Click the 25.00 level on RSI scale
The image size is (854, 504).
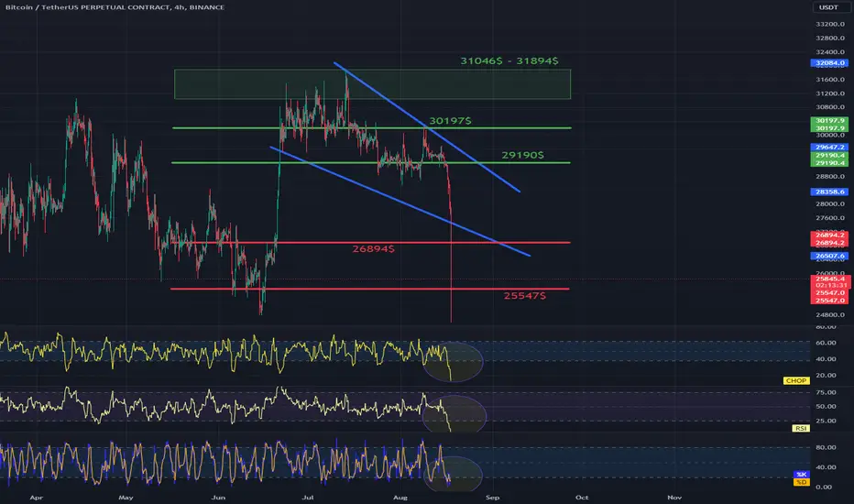[x=827, y=422]
